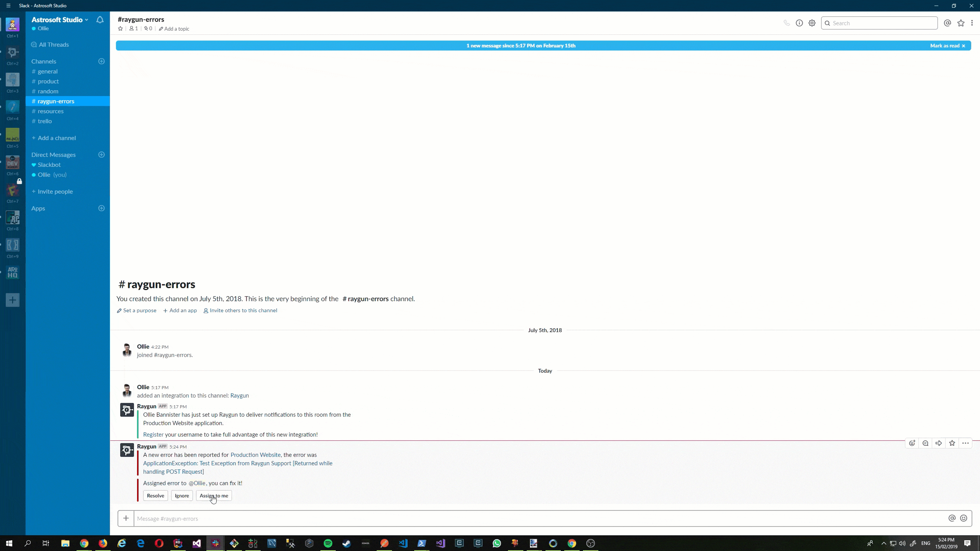Viewport: 980px width, 551px height.
Task: Add a new channel with Channels plus icon
Action: [x=101, y=61]
